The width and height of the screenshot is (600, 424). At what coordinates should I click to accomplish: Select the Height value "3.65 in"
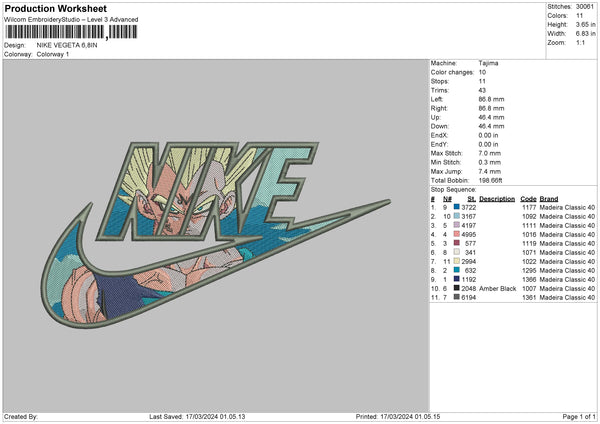coord(585,24)
